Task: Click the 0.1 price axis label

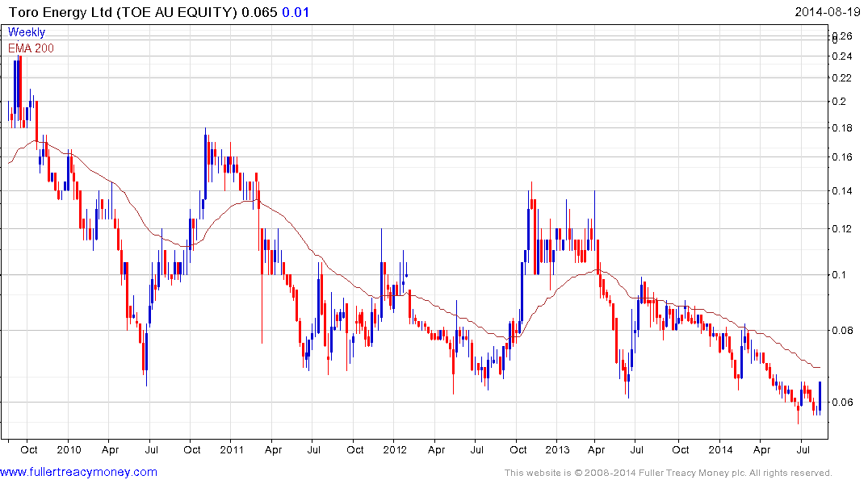Action: tap(840, 275)
